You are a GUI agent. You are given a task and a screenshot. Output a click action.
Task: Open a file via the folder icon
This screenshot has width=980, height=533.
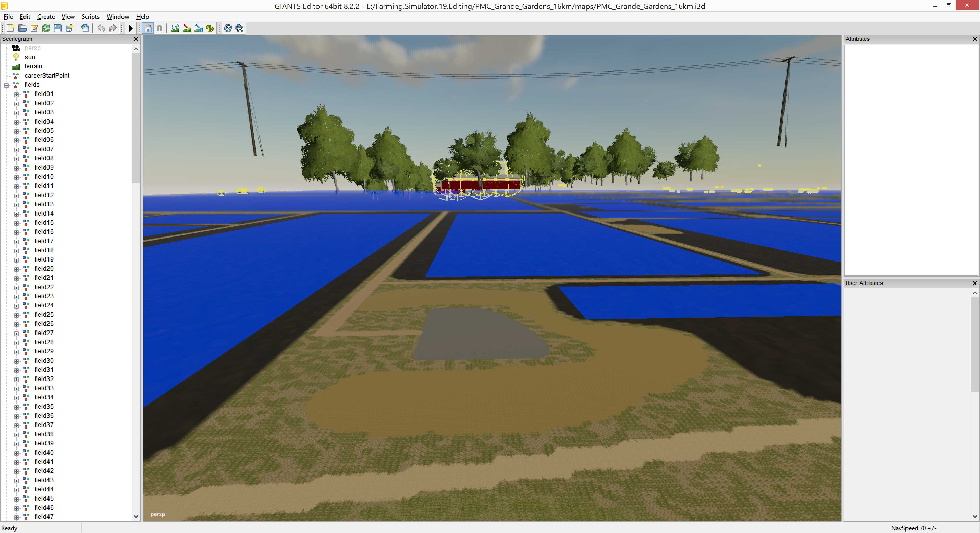click(x=22, y=28)
